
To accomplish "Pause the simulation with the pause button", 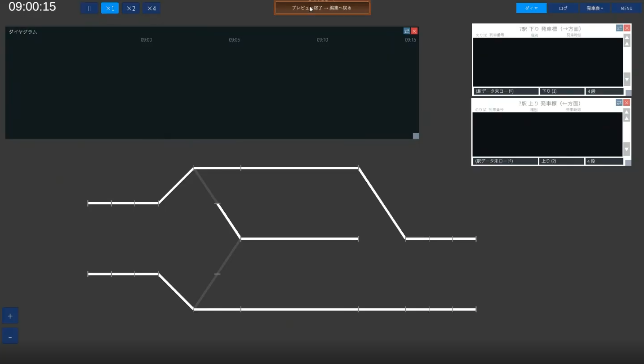I will click(89, 8).
